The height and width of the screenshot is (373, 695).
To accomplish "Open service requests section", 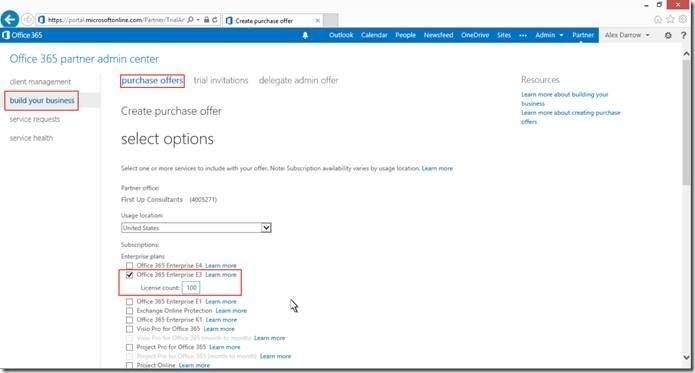I will coord(35,119).
